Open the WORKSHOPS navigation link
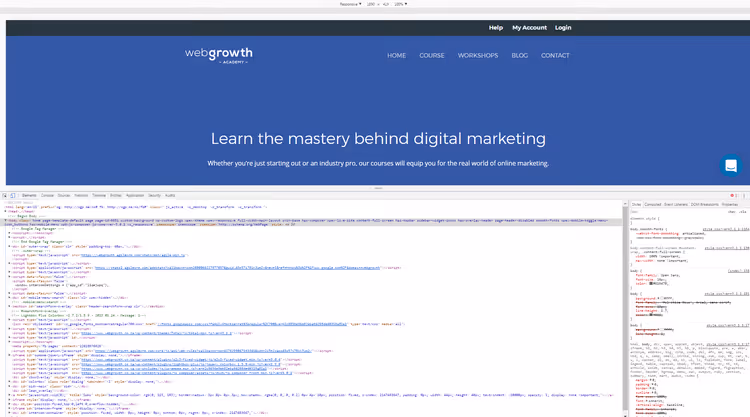This screenshot has width=750, height=417. click(x=478, y=55)
